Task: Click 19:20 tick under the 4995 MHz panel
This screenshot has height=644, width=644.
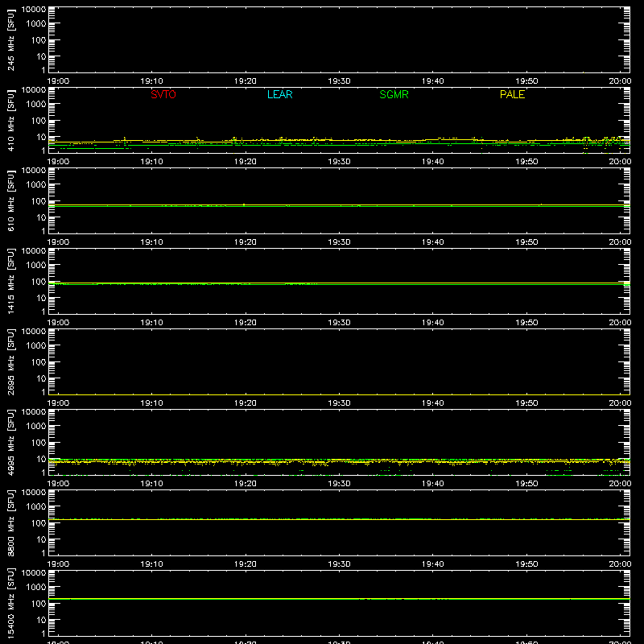Action: [246, 484]
